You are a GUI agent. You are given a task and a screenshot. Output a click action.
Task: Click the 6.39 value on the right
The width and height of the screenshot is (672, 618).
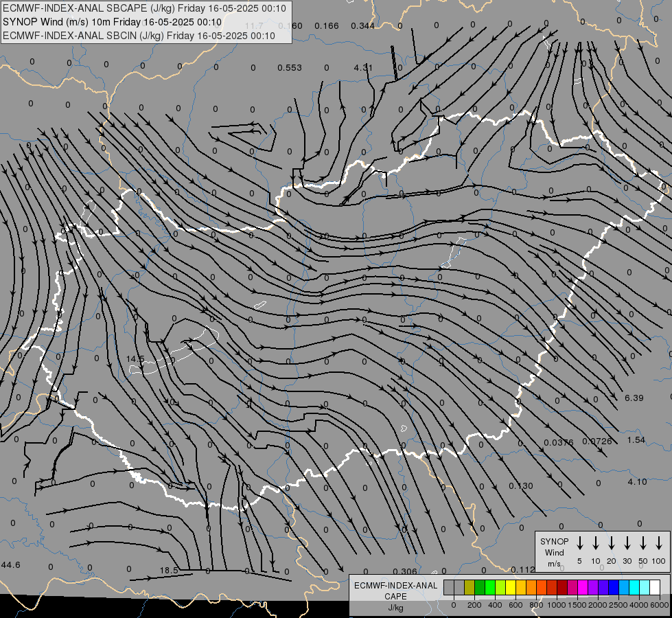tap(634, 398)
